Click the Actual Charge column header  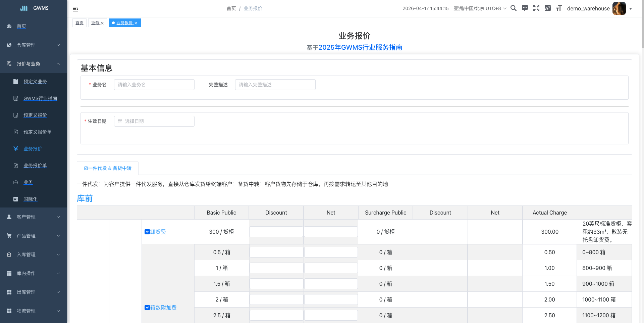click(x=550, y=213)
